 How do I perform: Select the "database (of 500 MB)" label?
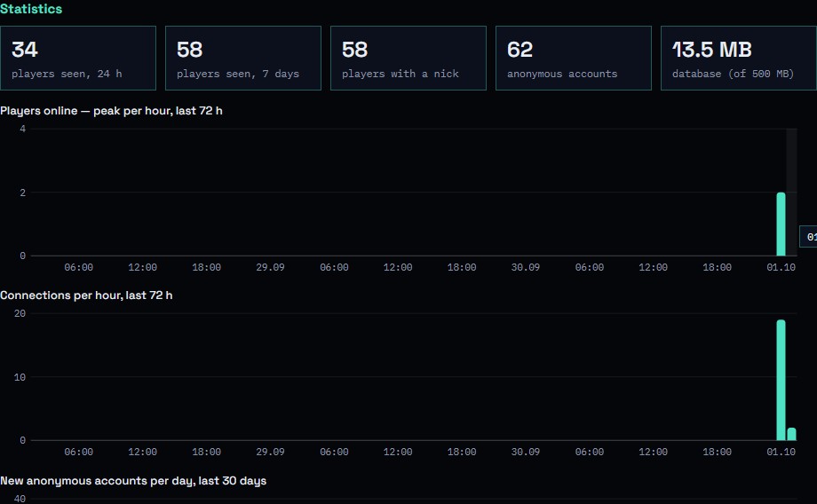(733, 74)
